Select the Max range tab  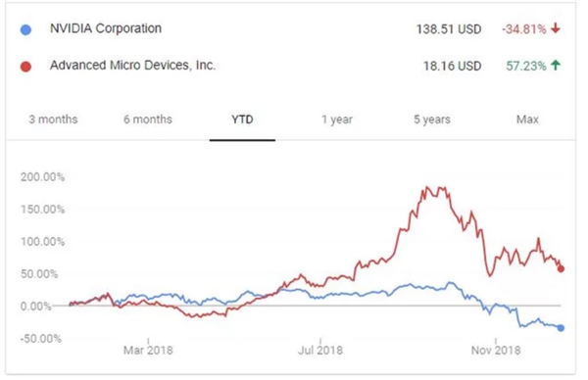(527, 119)
